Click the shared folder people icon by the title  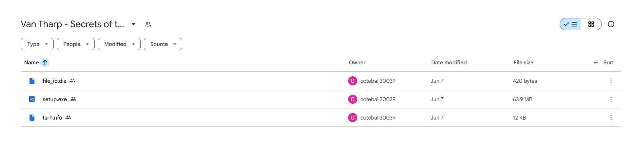pos(148,24)
